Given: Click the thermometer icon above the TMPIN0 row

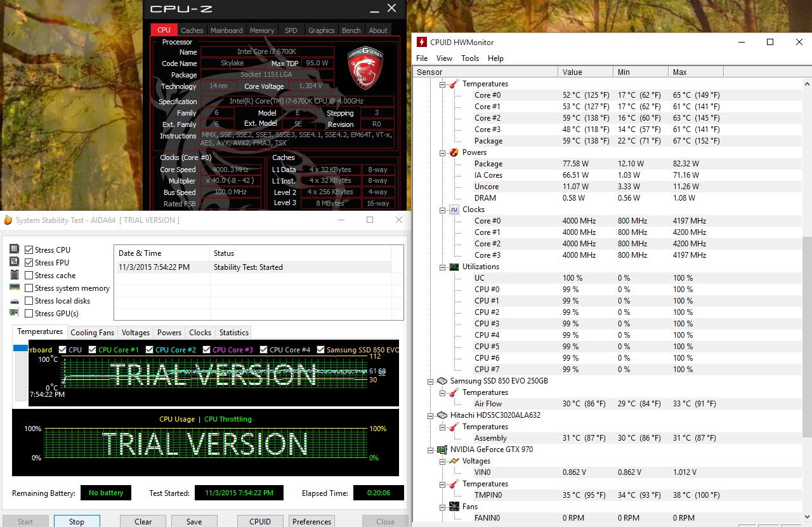Looking at the screenshot, I should click(x=454, y=484).
